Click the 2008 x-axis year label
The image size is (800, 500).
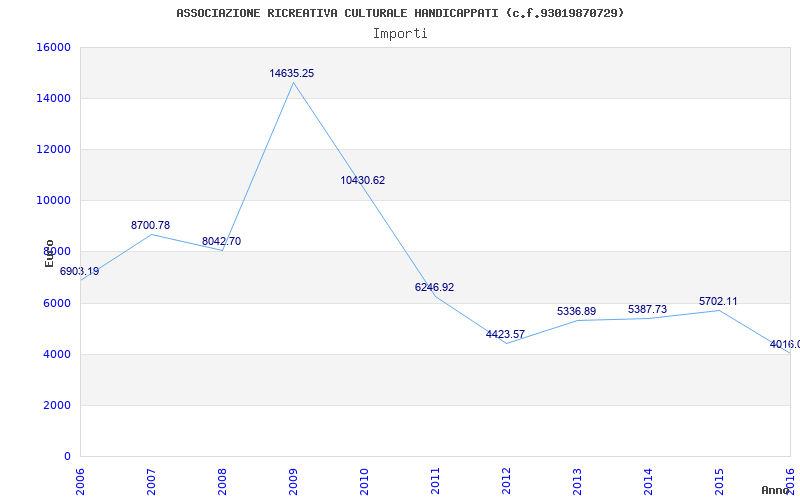(x=222, y=482)
